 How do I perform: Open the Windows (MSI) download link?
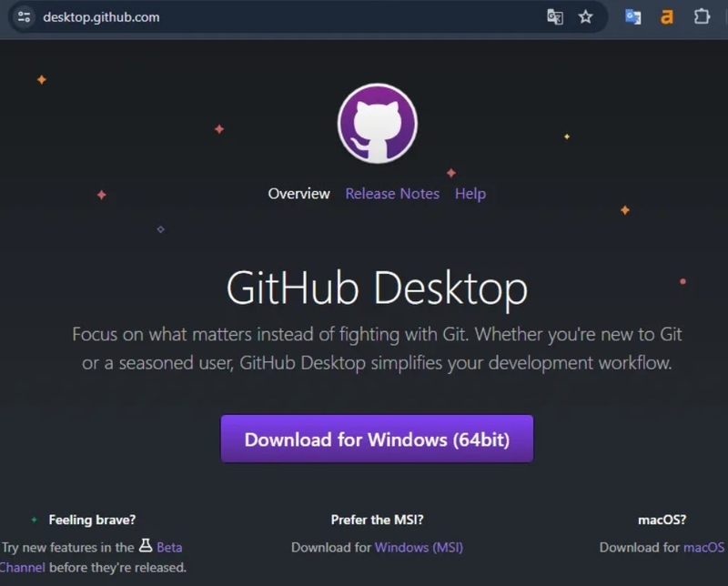coord(419,547)
